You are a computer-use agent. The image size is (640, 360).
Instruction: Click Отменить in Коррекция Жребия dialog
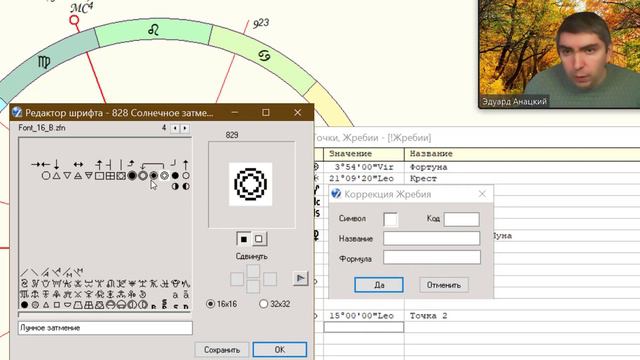pos(444,285)
